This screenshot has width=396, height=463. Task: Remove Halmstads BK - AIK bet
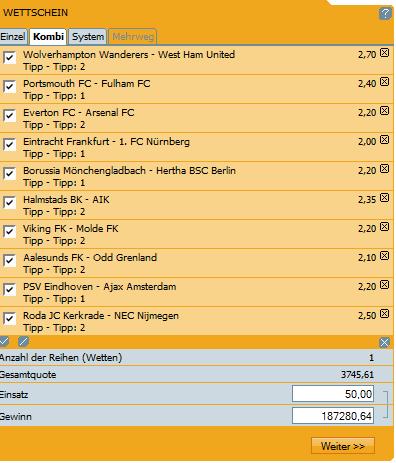click(x=385, y=198)
